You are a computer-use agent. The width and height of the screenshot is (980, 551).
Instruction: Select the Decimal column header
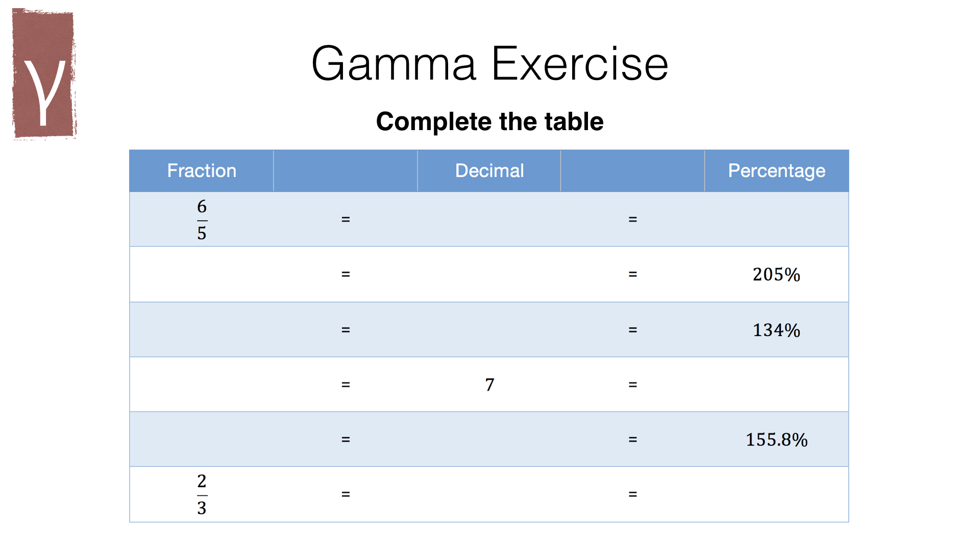(489, 170)
